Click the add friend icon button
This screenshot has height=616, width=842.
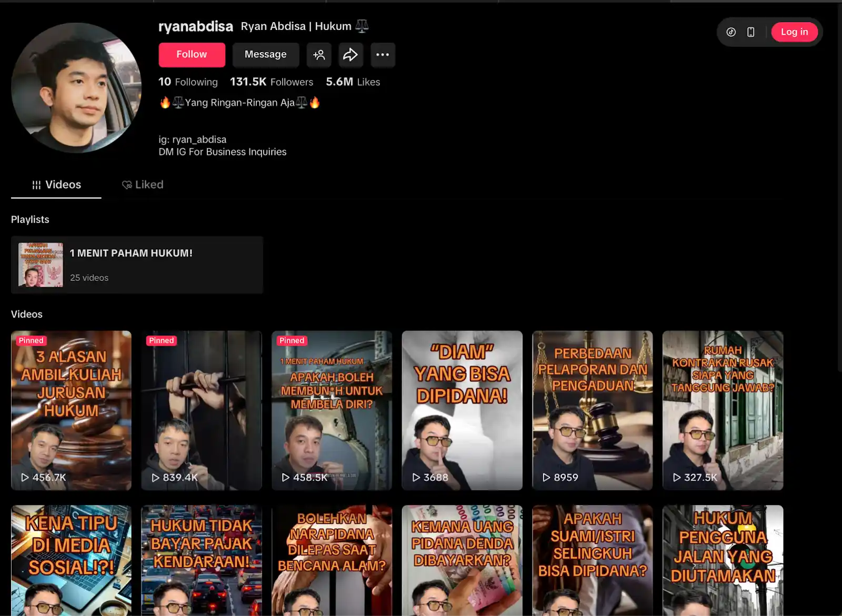(319, 55)
